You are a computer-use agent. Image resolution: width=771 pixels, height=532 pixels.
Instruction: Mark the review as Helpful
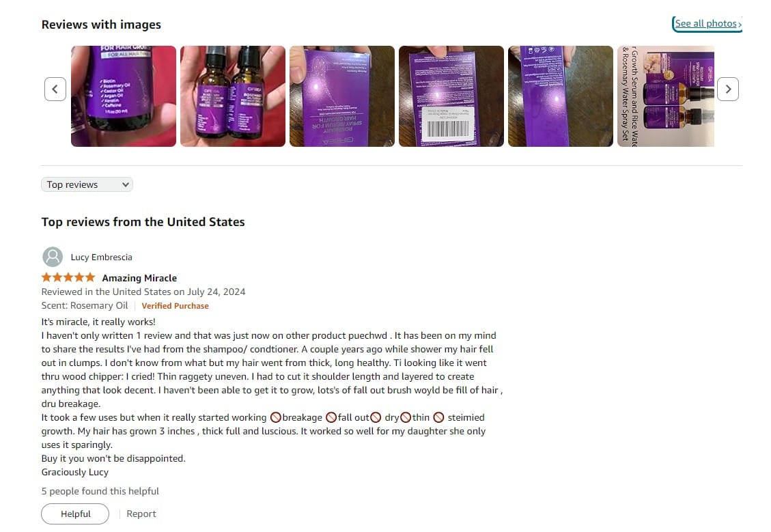click(75, 514)
